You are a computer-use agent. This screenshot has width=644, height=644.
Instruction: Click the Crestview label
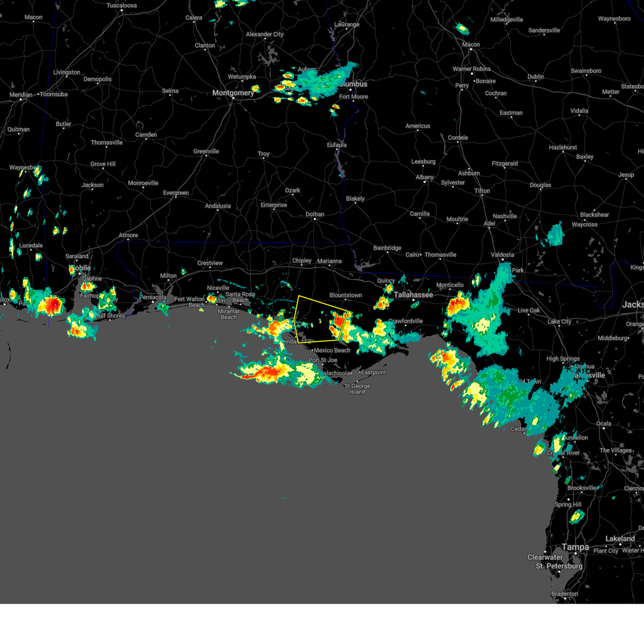point(210,263)
